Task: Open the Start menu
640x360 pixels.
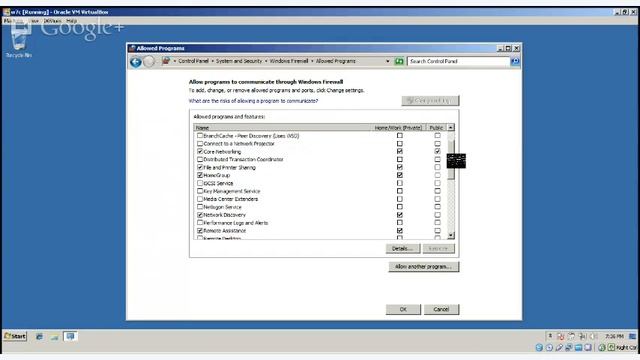Action: (x=15, y=336)
